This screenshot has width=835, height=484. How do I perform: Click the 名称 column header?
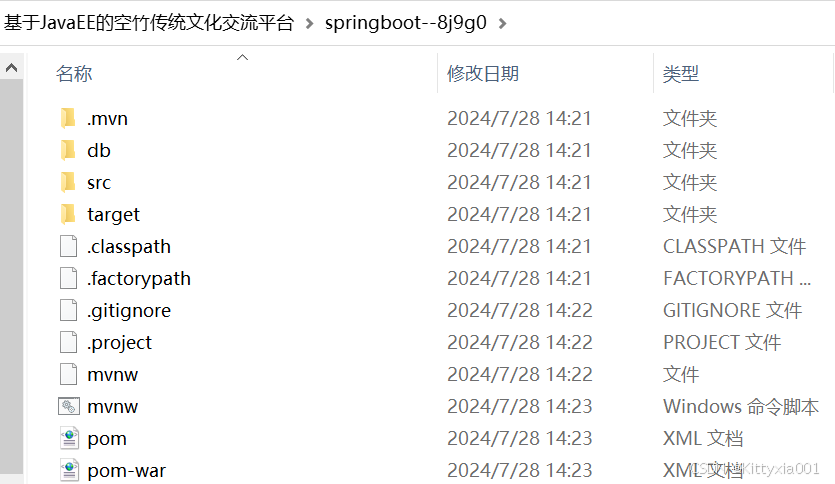click(74, 73)
